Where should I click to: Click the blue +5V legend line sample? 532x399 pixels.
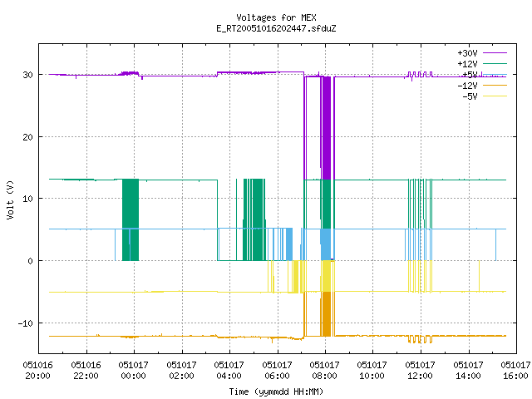click(495, 74)
